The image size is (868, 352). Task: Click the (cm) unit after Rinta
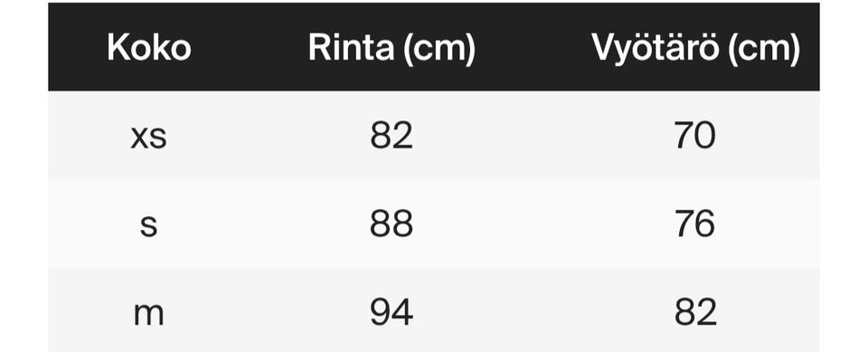click(439, 49)
